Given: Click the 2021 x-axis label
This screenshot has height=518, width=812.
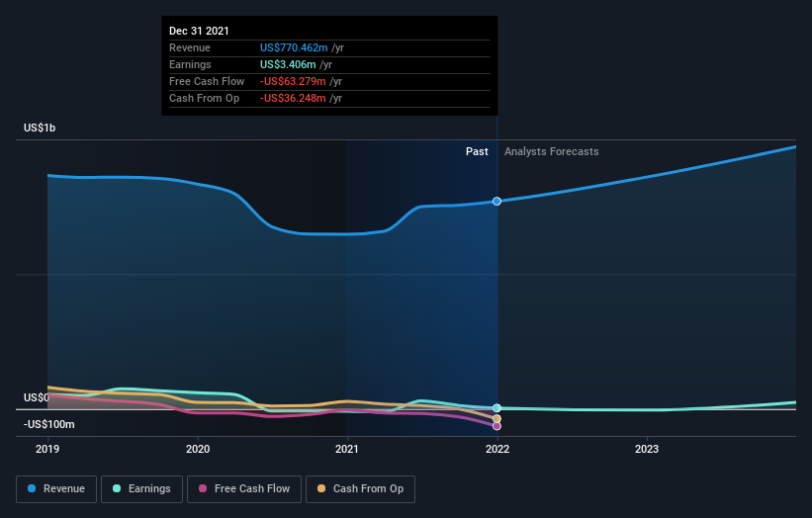Looking at the screenshot, I should click(x=347, y=449).
